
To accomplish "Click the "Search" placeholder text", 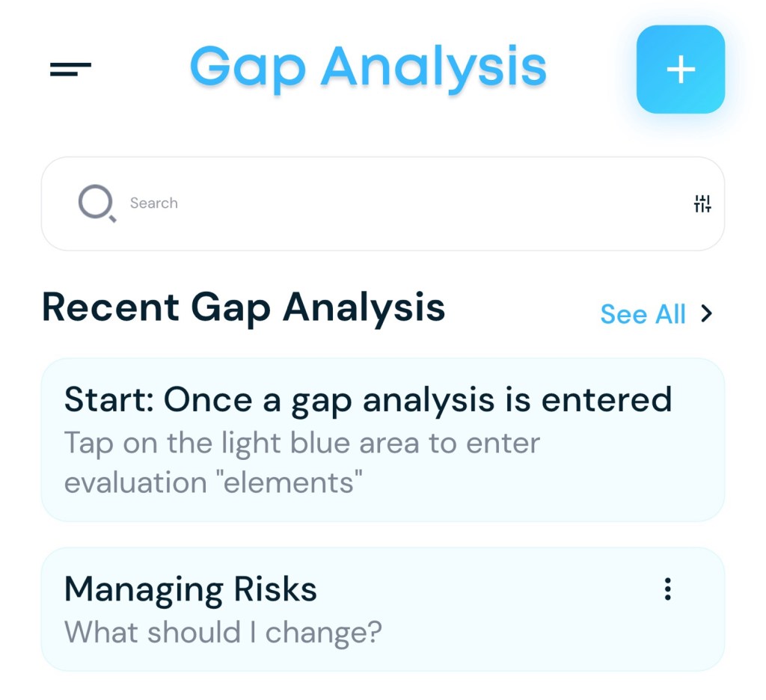I will tap(153, 203).
